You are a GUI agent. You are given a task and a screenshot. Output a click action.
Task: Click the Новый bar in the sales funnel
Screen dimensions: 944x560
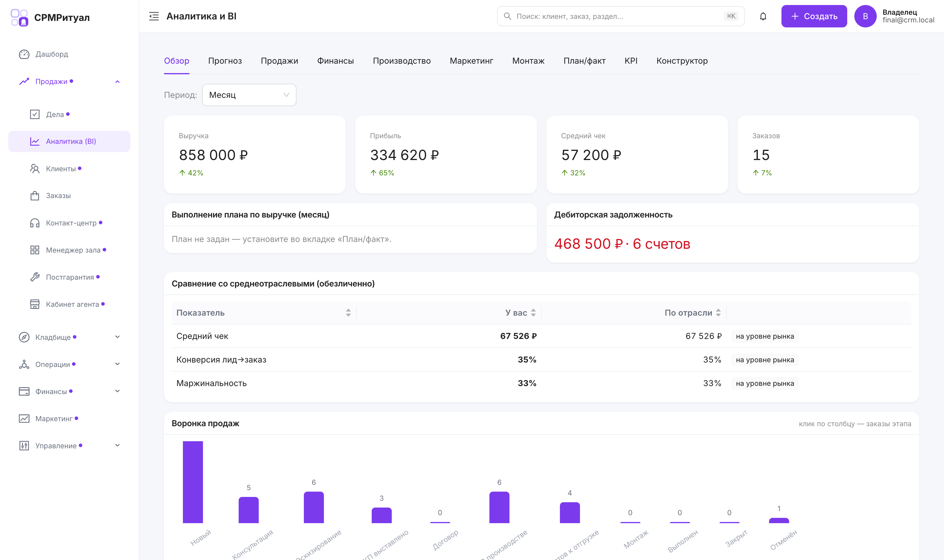[x=193, y=482]
